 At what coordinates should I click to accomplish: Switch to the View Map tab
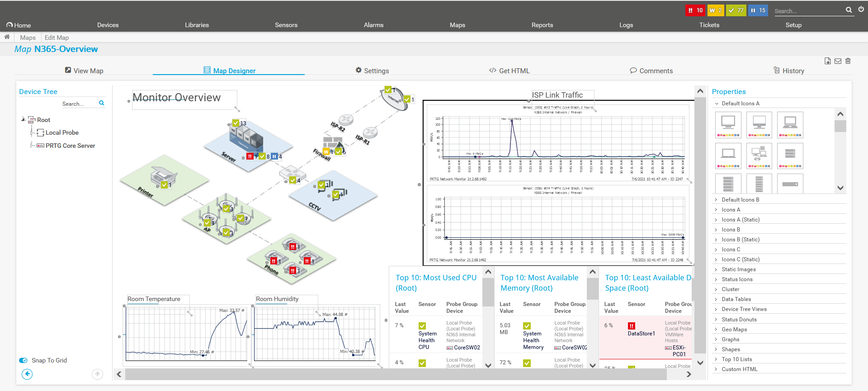click(84, 71)
